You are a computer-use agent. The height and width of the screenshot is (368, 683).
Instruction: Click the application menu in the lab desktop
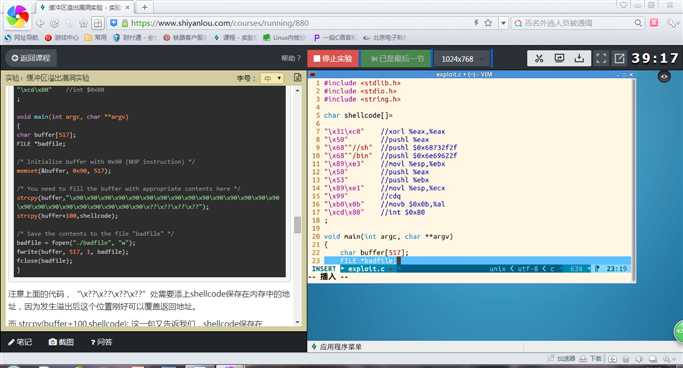336,347
